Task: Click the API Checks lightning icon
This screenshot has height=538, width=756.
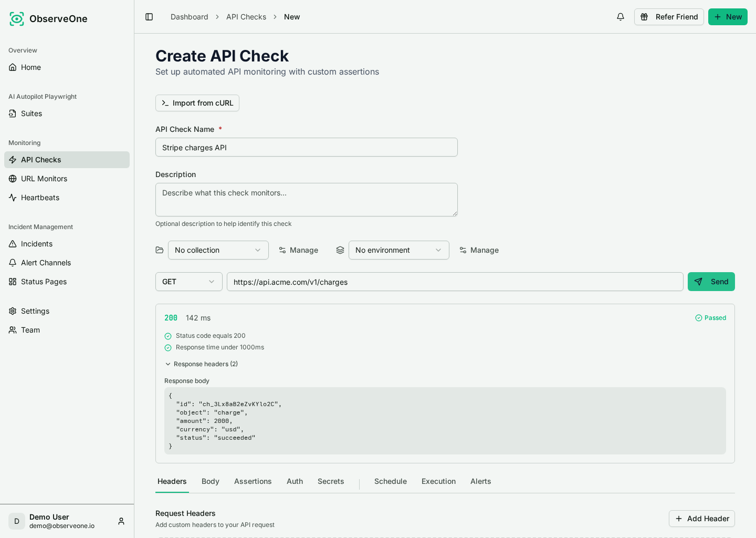Action: [x=13, y=160]
